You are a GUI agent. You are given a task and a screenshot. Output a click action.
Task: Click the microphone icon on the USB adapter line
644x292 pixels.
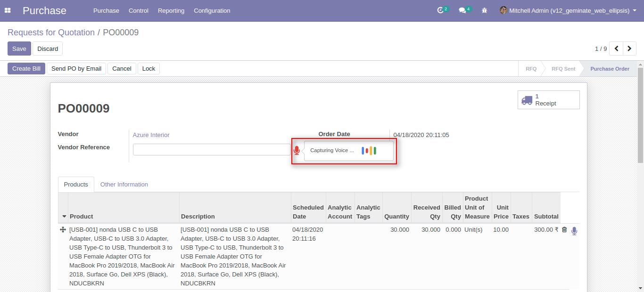(x=574, y=230)
